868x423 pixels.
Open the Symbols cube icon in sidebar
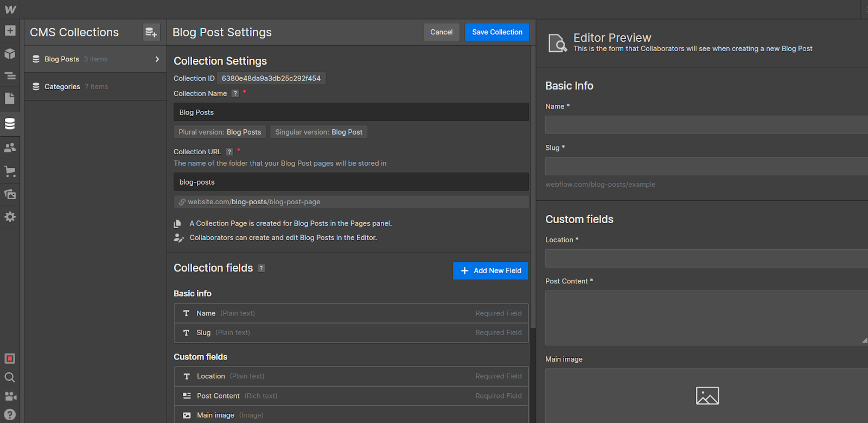10,53
